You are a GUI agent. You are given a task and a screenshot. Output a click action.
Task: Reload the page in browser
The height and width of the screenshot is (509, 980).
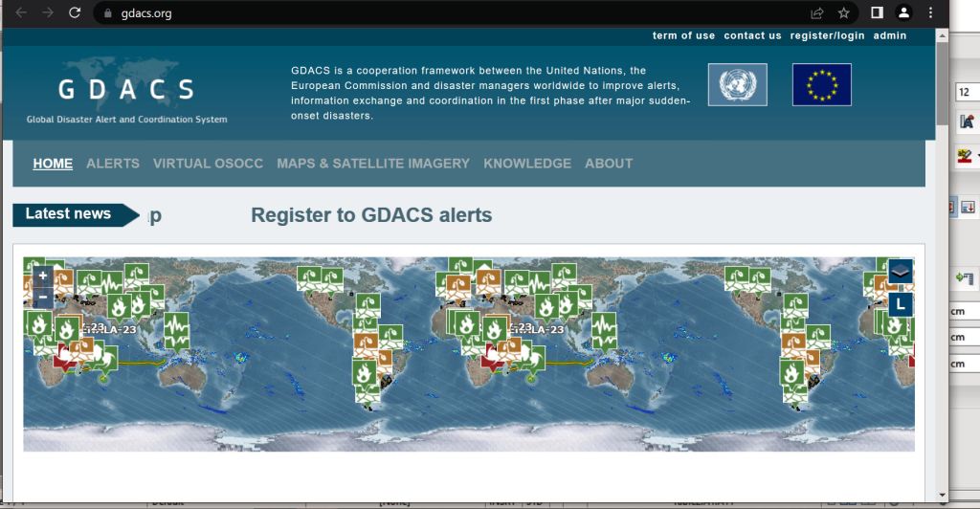[x=75, y=13]
